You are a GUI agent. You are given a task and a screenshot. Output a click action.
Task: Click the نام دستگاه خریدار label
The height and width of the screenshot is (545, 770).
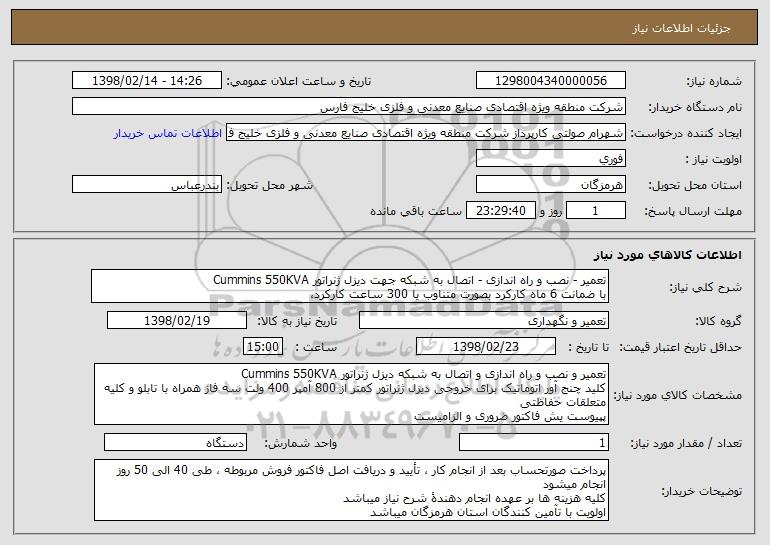pos(695,108)
